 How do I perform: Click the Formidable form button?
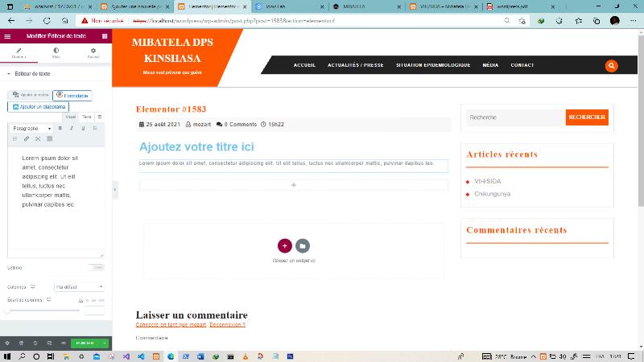pyautogui.click(x=72, y=95)
